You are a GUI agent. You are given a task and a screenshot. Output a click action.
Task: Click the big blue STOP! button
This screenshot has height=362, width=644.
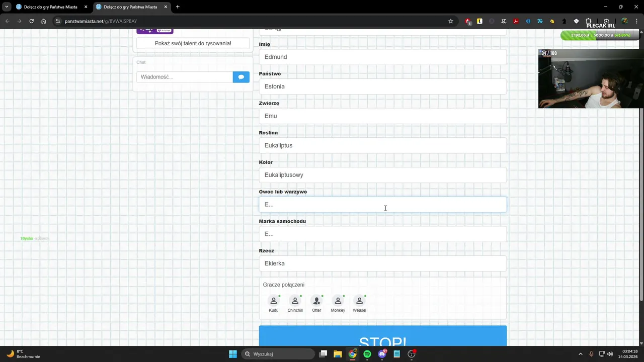383,336
